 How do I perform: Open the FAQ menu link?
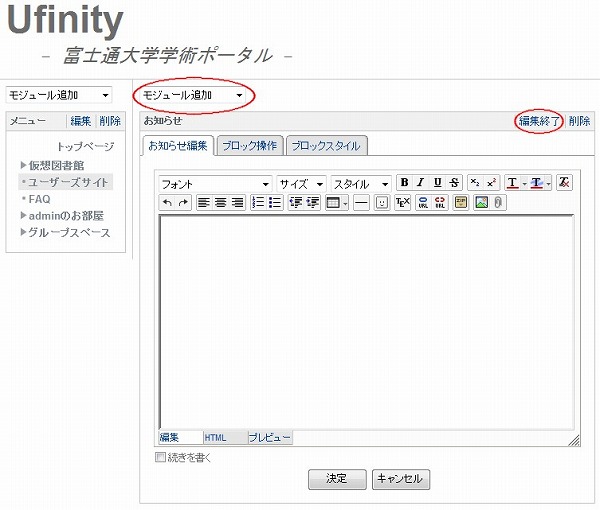[39, 199]
